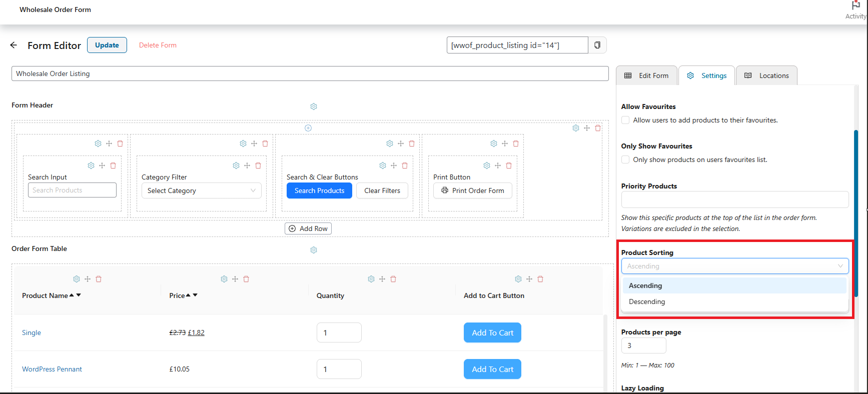Open Form Header section settings gear
868x394 pixels.
coord(314,106)
